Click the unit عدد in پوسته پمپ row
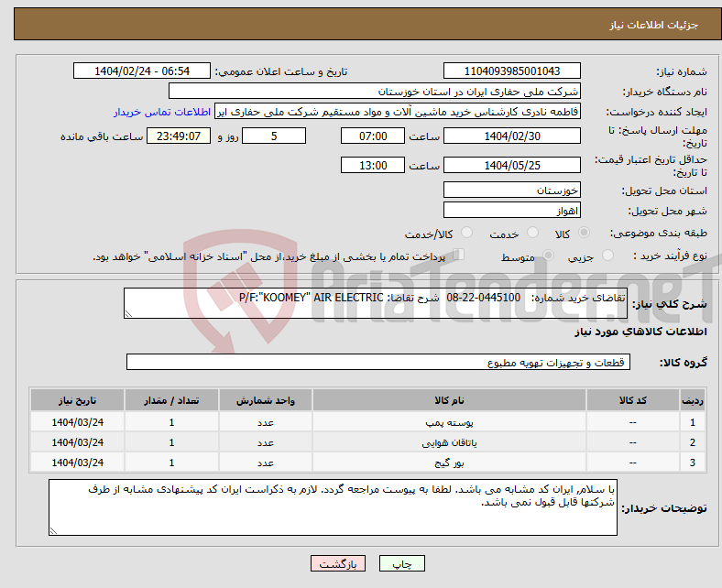722x588 pixels. click(266, 422)
